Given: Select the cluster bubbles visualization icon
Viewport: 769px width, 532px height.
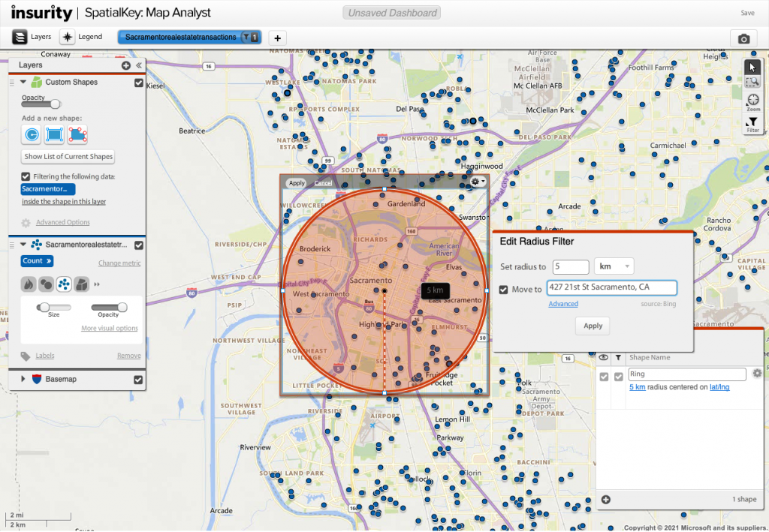Looking at the screenshot, I should tap(46, 284).
